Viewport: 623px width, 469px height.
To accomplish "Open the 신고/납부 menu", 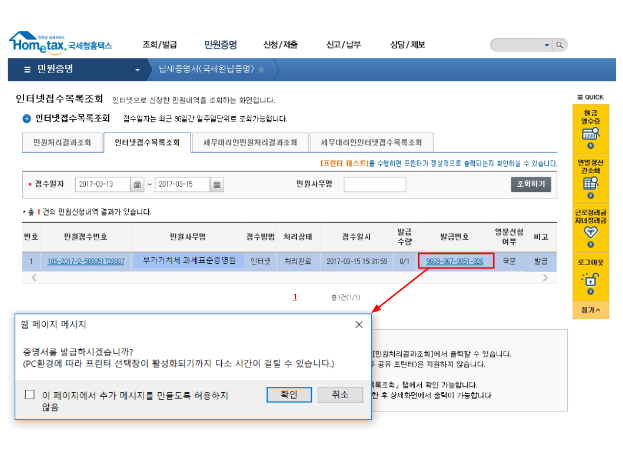I will click(x=343, y=45).
